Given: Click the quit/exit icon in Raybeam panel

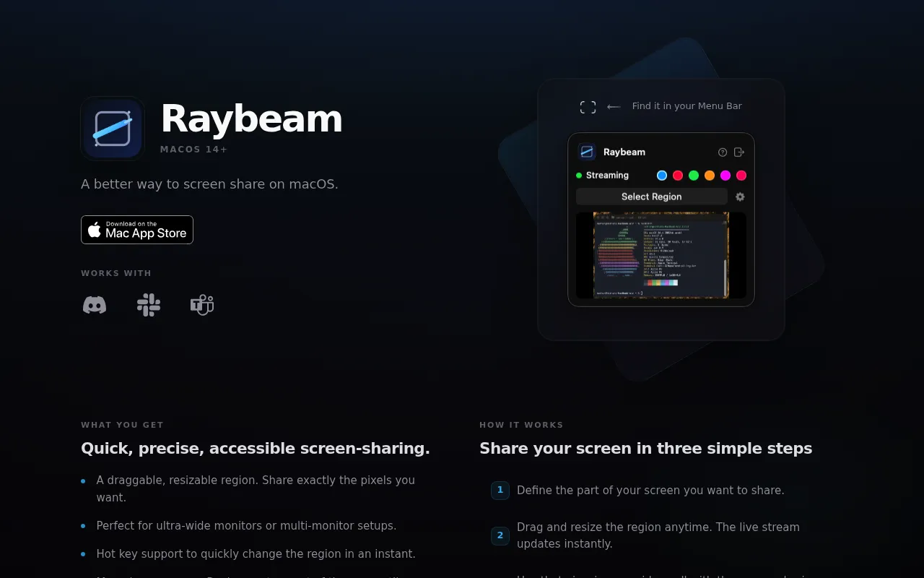Looking at the screenshot, I should tap(739, 152).
